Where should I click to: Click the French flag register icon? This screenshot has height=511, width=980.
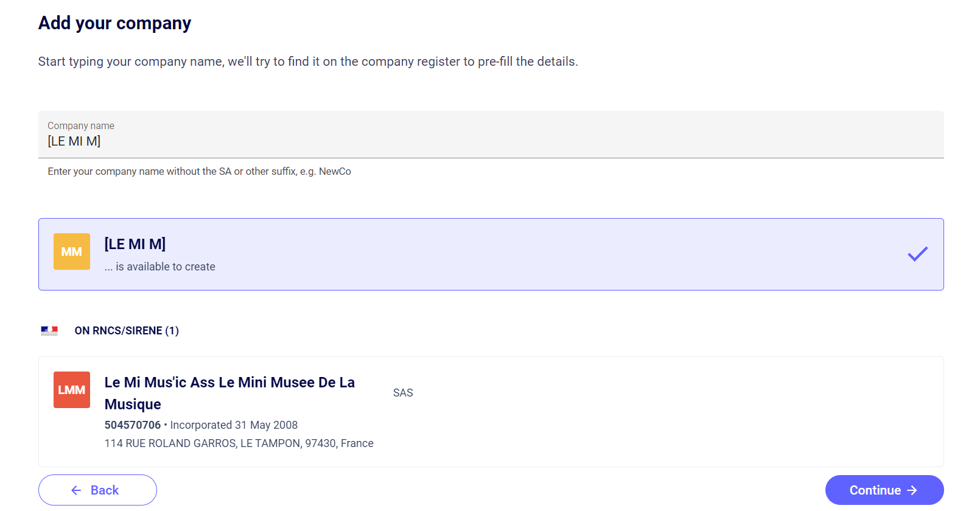(49, 331)
